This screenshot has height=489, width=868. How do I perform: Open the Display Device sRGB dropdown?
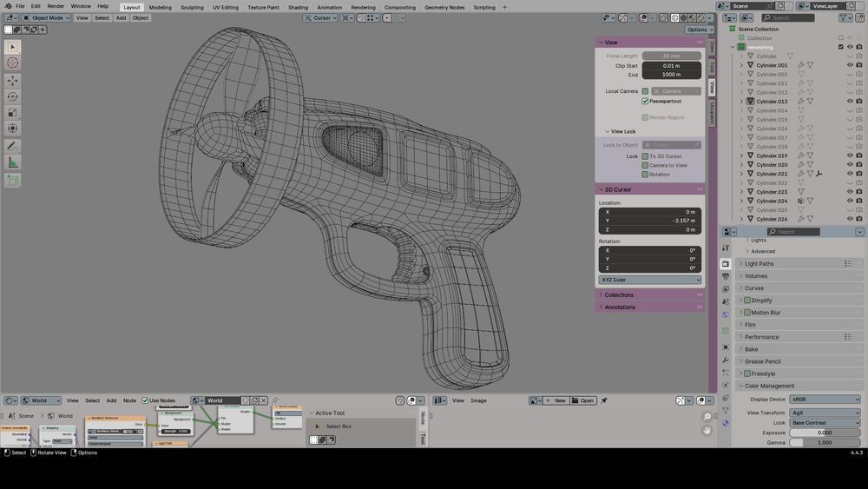[825, 400]
